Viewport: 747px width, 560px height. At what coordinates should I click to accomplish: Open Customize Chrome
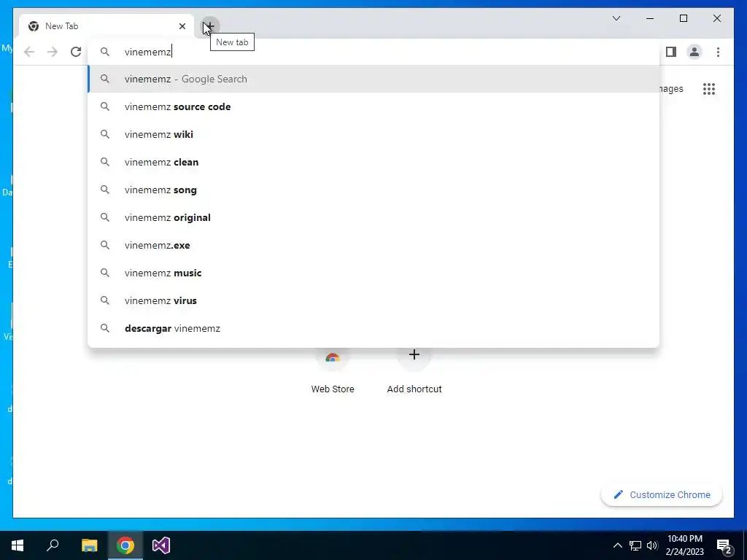point(661,495)
